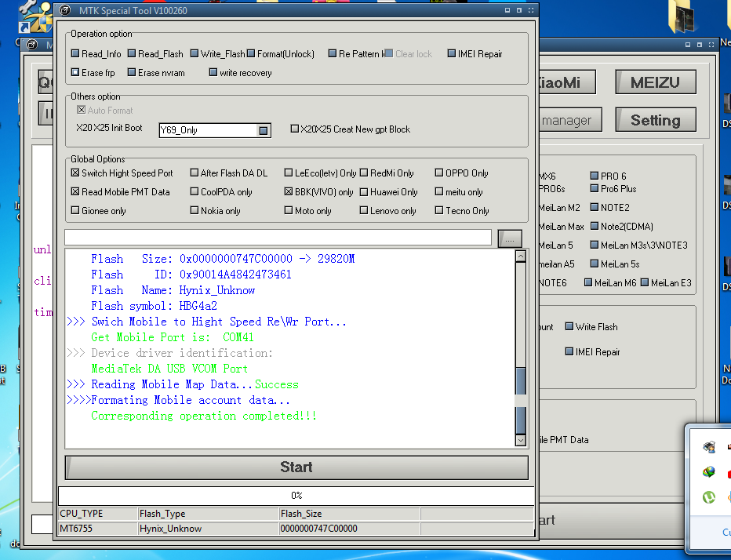Open the Setting tab
731x560 pixels.
click(655, 120)
